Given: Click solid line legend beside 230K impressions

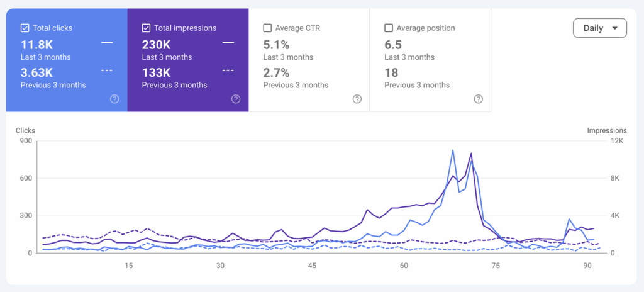Looking at the screenshot, I should click(228, 43).
